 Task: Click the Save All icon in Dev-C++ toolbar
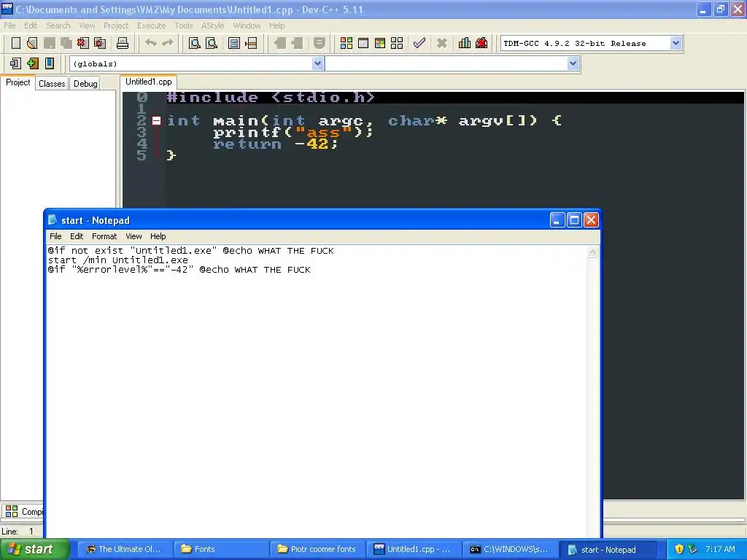[x=66, y=43]
